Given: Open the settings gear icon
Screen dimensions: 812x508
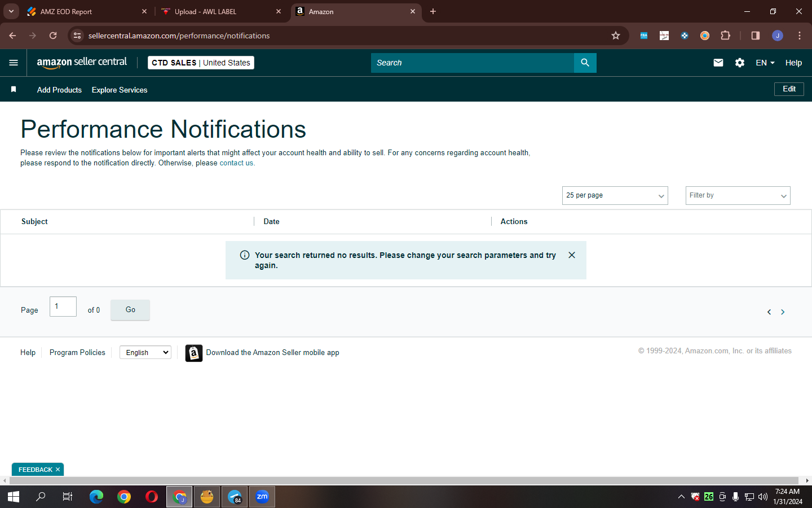Looking at the screenshot, I should tap(740, 63).
